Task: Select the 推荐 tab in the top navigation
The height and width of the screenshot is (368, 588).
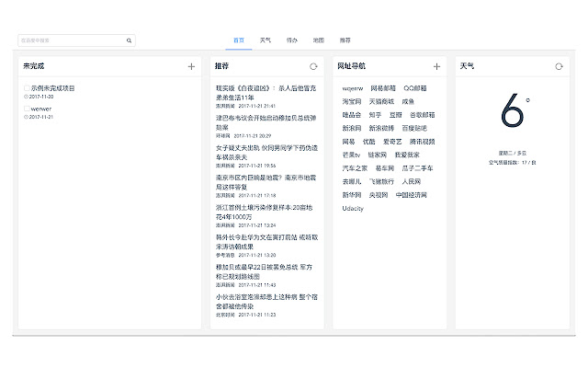Action: pos(345,40)
